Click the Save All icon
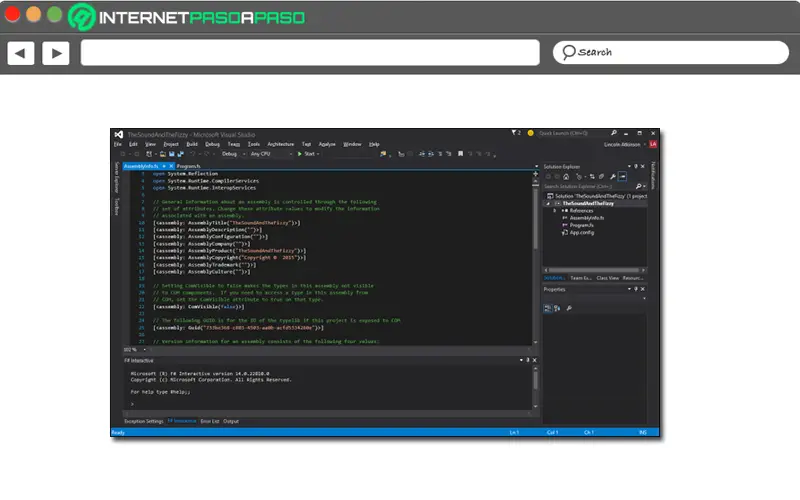Viewport: 800px width, 500px height. [180, 154]
